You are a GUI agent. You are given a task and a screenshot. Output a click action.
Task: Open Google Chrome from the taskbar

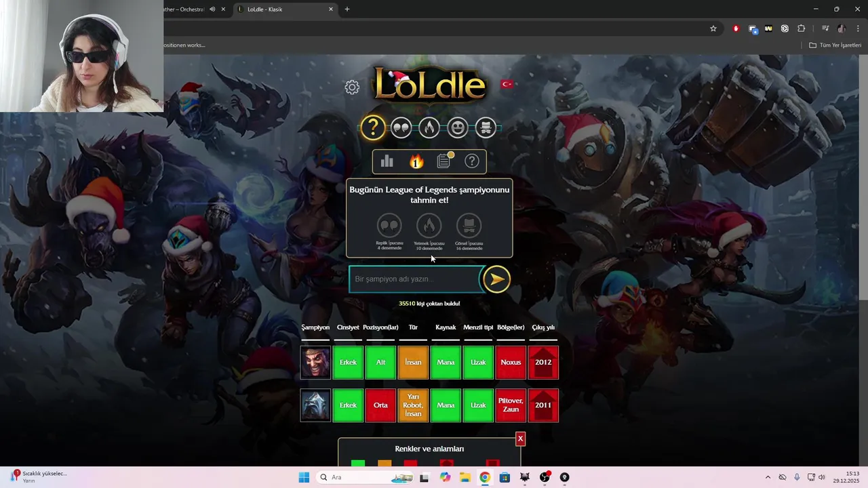tap(485, 477)
